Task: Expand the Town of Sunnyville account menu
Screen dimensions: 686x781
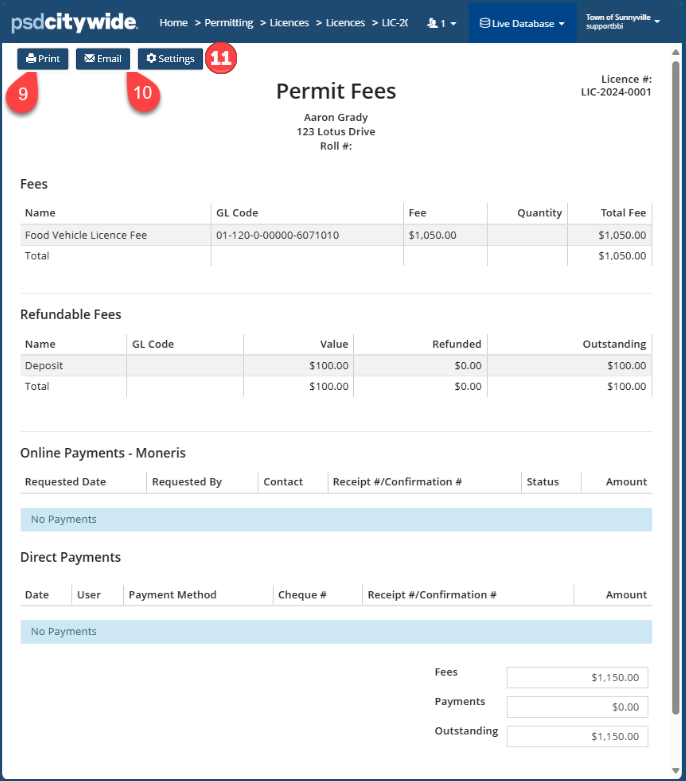Action: coord(623,21)
